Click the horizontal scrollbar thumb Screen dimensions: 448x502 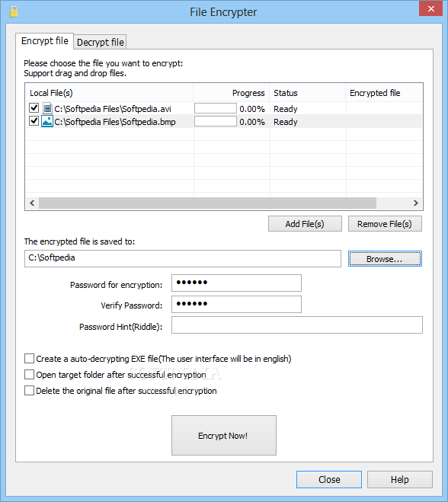tap(207, 203)
